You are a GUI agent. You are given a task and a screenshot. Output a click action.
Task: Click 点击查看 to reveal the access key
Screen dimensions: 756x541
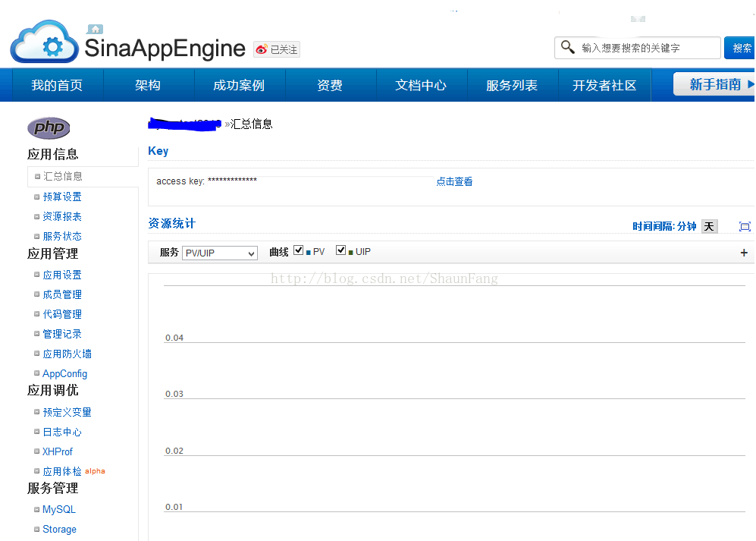coord(454,181)
